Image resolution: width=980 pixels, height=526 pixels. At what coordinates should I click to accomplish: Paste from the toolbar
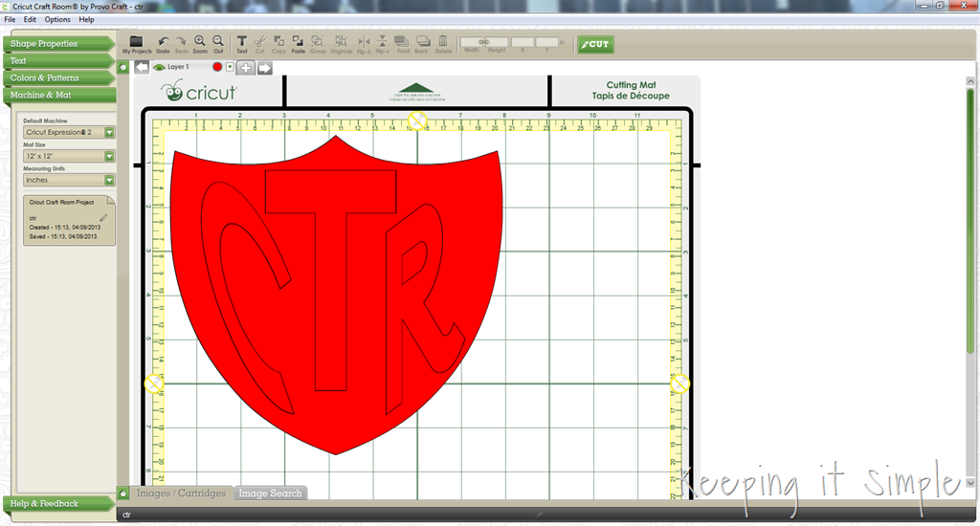pyautogui.click(x=299, y=44)
